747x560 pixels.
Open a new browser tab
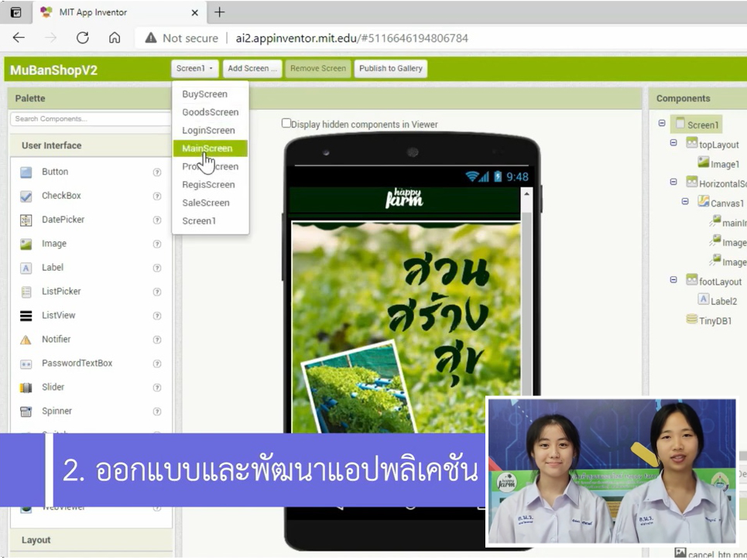click(x=220, y=12)
